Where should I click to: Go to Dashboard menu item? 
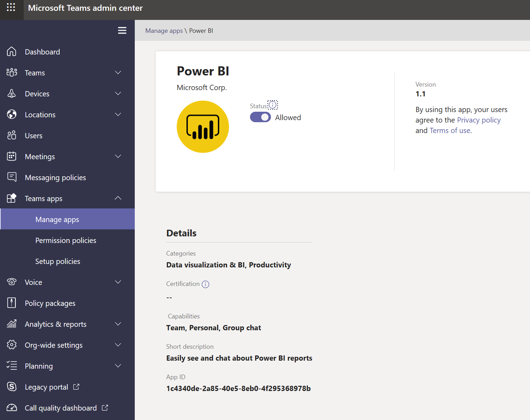click(67, 52)
